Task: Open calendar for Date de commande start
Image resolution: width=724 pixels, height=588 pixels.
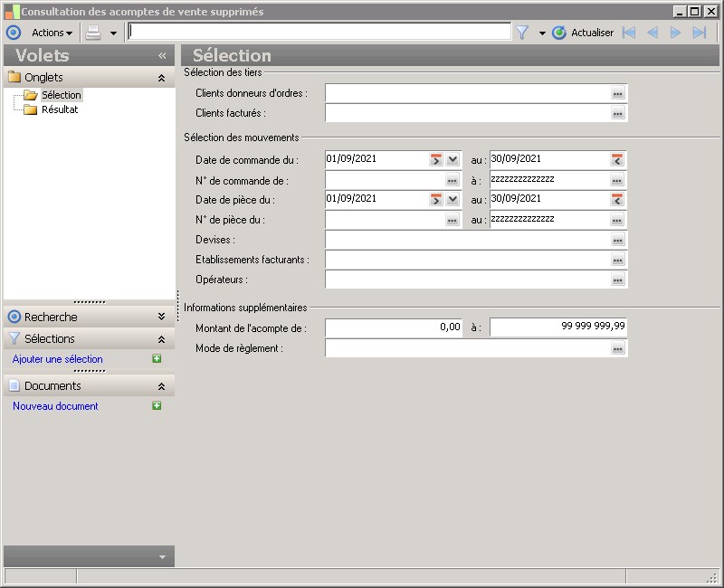Action: point(436,159)
